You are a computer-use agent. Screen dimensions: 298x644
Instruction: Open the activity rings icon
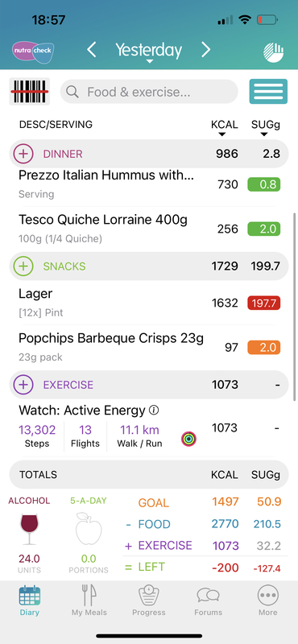[x=188, y=439]
